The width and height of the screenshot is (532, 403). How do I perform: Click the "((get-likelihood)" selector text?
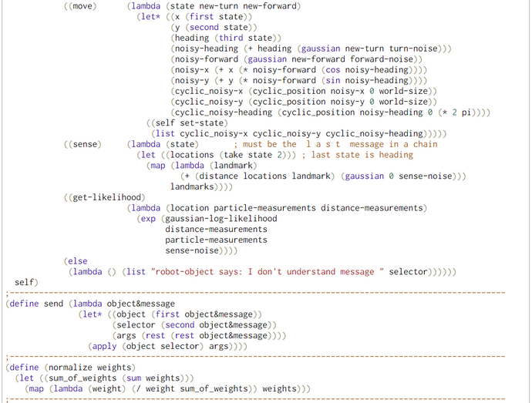(105, 197)
